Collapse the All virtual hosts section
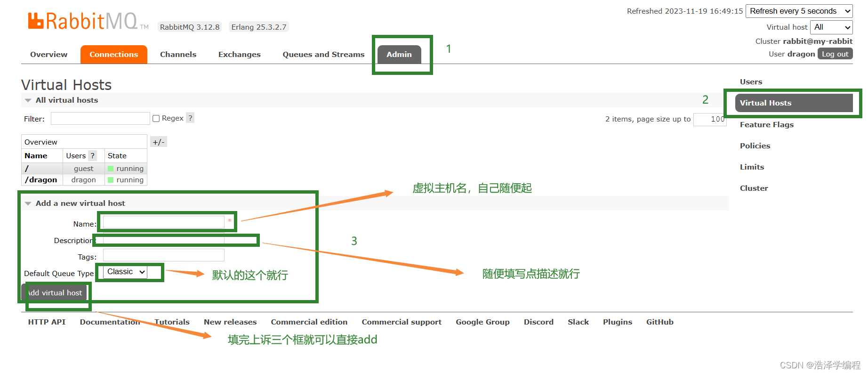 pos(28,100)
